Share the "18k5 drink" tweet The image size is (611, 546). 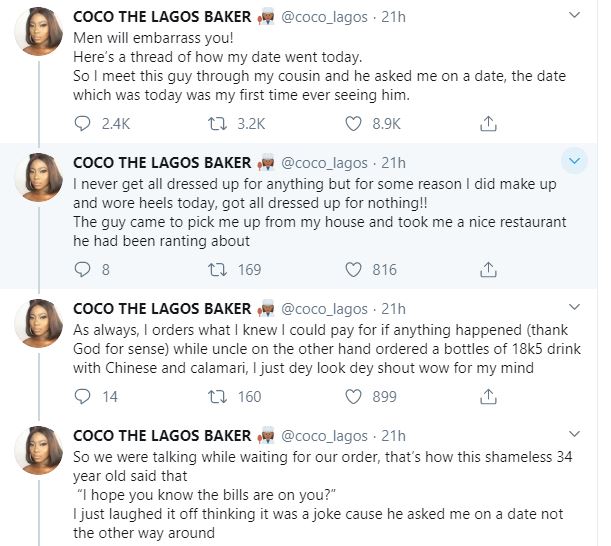[488, 397]
